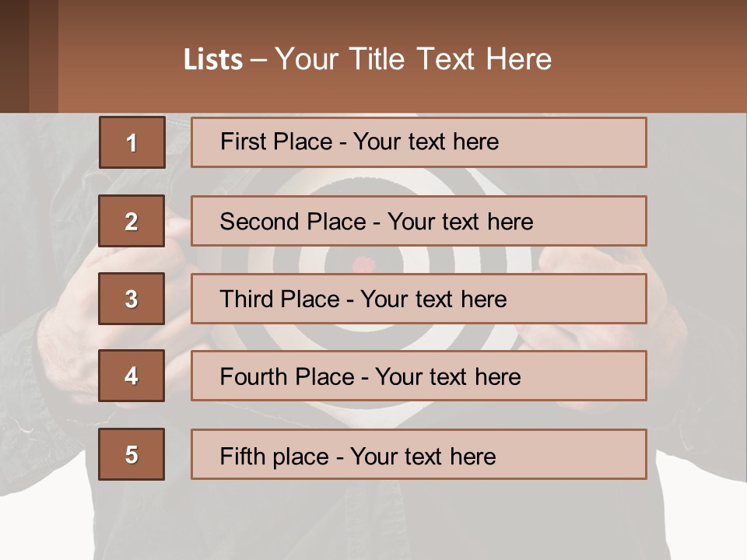Click the Second Place text bar
The image size is (747, 560).
pyautogui.click(x=419, y=221)
